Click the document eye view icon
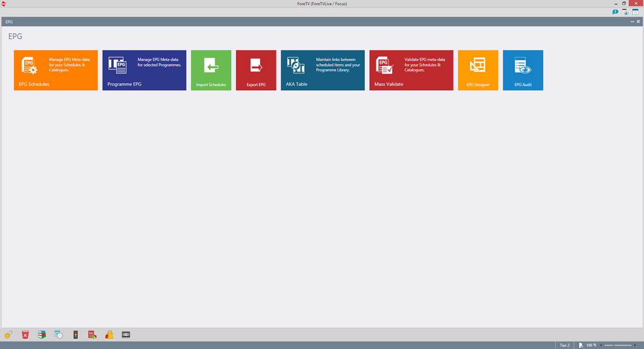644x349 pixels. tap(625, 12)
